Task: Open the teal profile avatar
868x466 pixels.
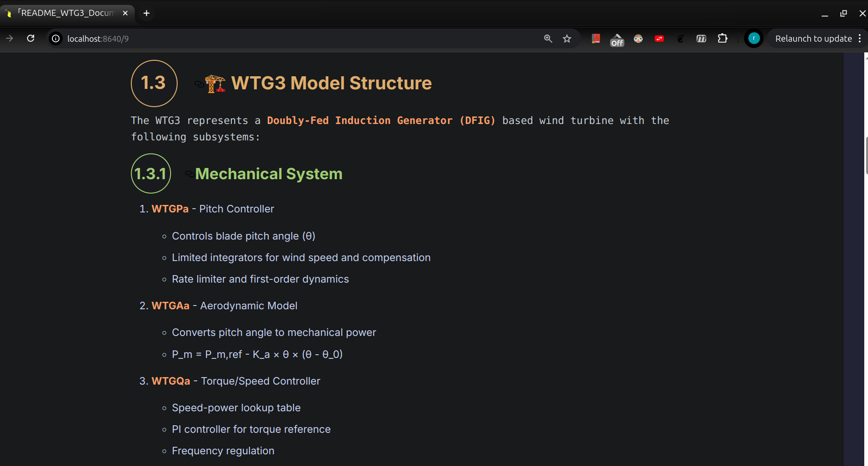Action: tap(754, 38)
